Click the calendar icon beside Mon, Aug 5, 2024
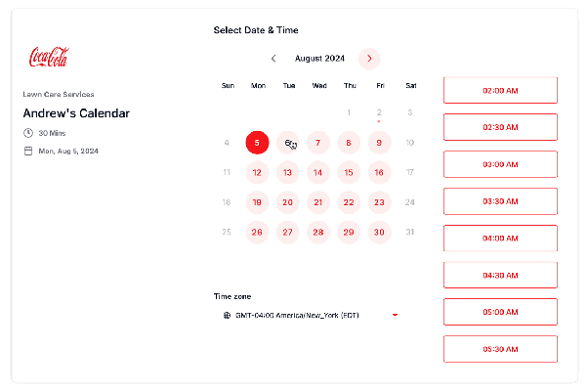This screenshot has width=588, height=392. 28,151
